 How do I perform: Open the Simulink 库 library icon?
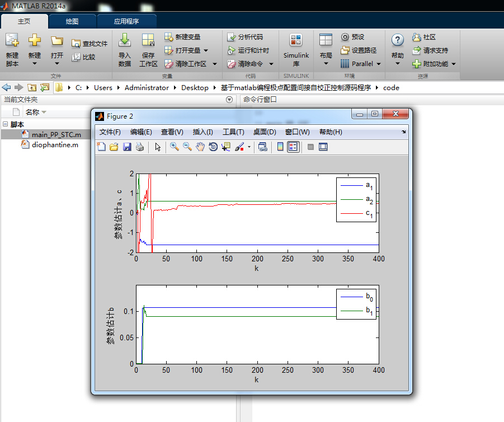pyautogui.click(x=296, y=50)
